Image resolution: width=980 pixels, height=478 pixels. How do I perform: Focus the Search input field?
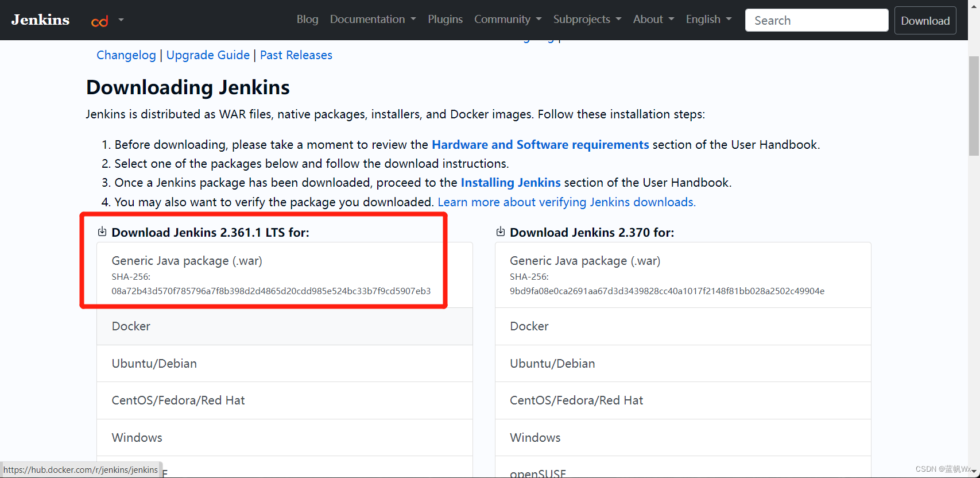point(816,20)
